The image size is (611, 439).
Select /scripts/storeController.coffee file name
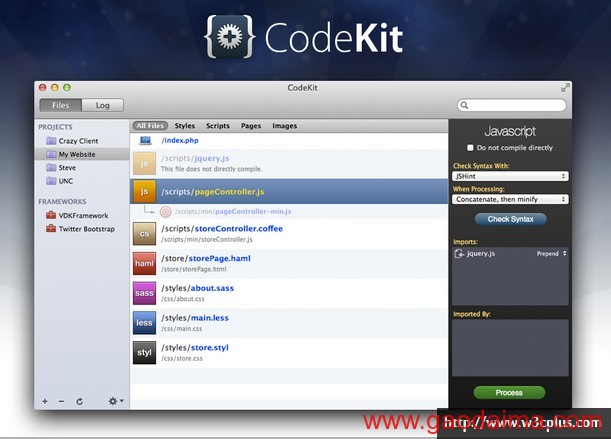point(222,229)
